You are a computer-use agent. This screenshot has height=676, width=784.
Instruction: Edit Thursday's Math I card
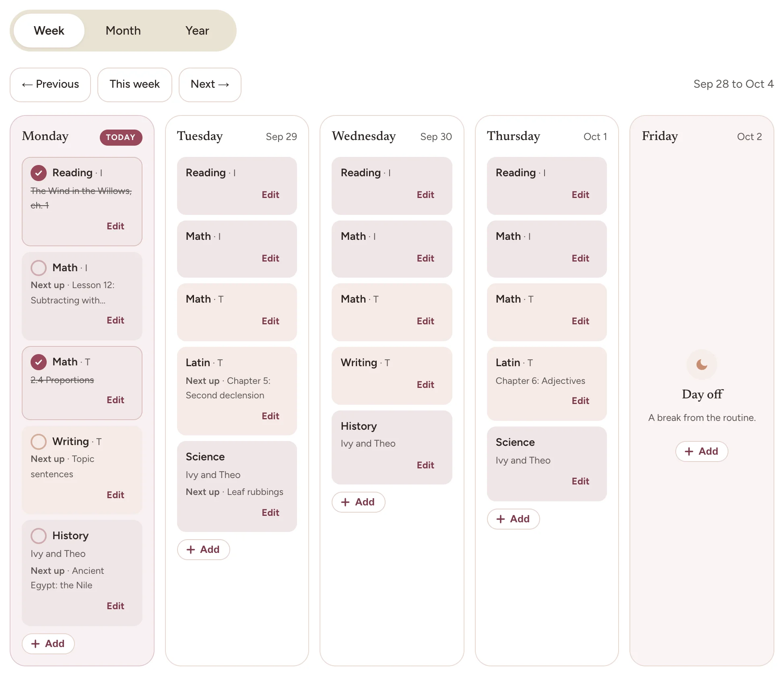(x=580, y=258)
